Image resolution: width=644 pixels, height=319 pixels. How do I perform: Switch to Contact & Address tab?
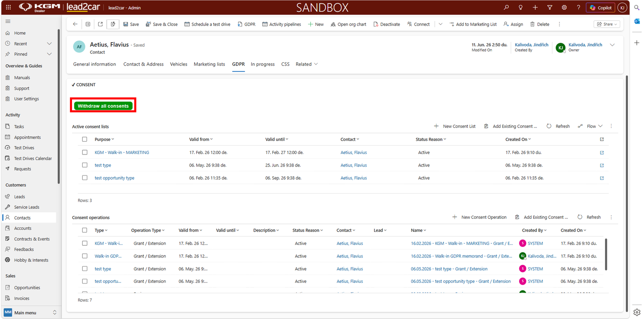click(x=143, y=64)
